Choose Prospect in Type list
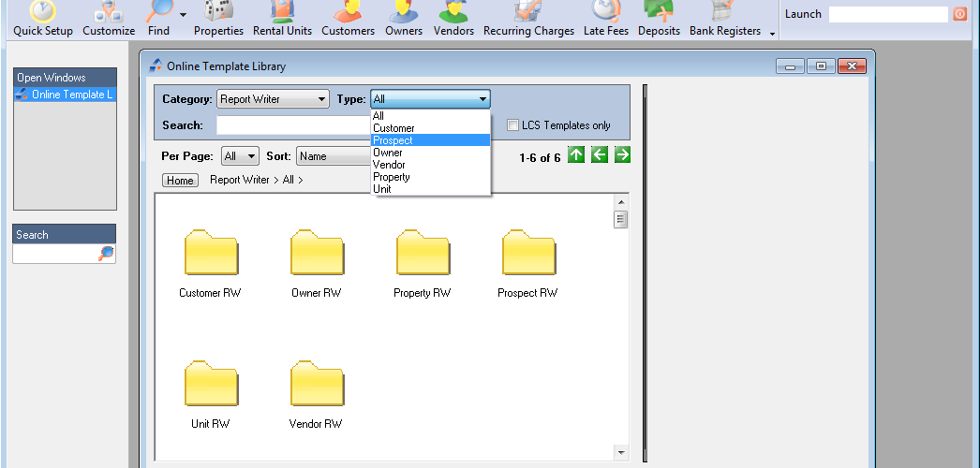The image size is (980, 468). [430, 140]
